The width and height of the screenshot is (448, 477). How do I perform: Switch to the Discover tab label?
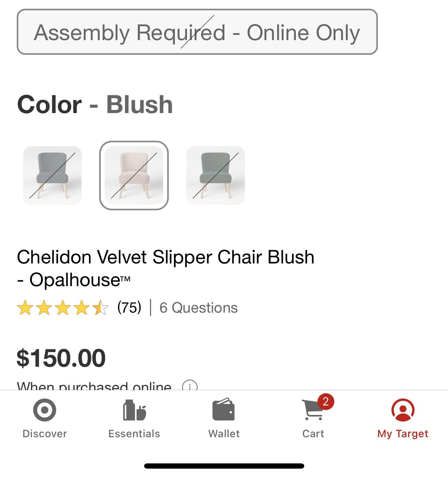pyautogui.click(x=45, y=433)
